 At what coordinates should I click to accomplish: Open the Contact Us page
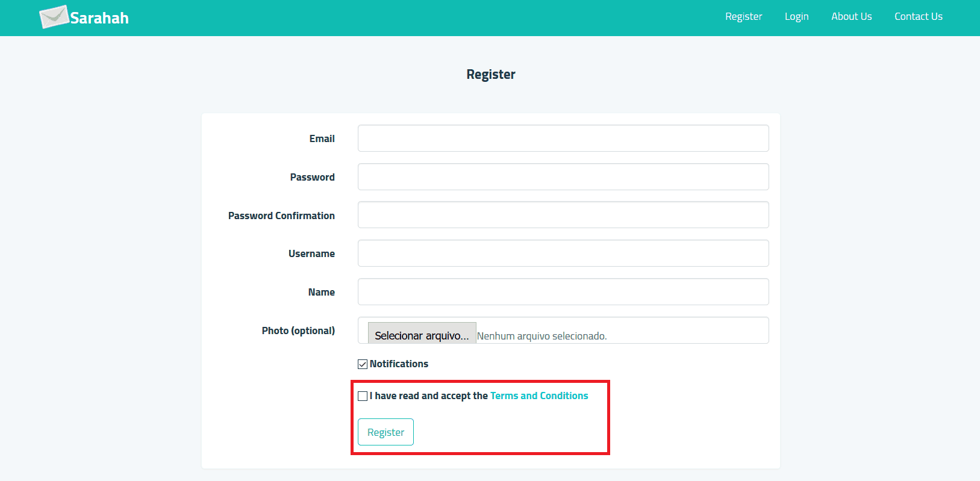pyautogui.click(x=918, y=17)
